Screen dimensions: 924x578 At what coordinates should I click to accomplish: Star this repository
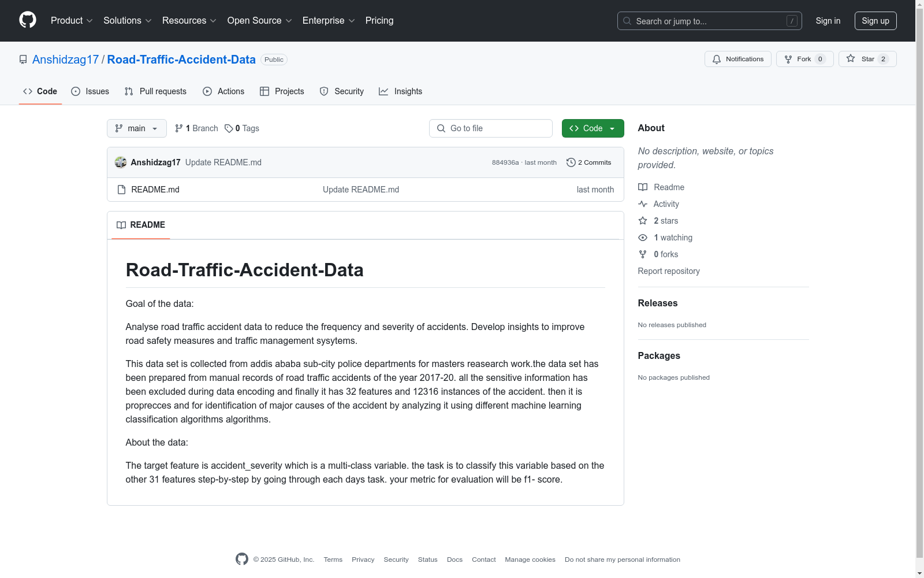tap(867, 59)
